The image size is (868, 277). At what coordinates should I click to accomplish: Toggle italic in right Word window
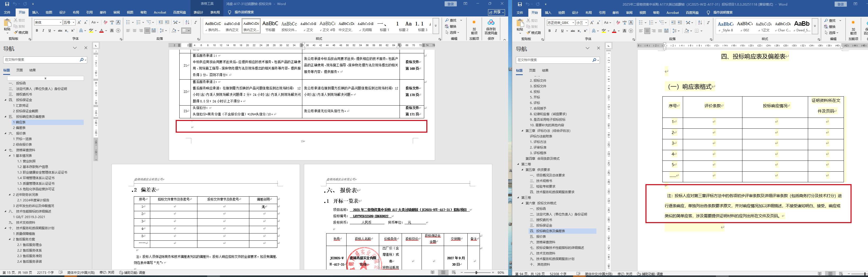(556, 31)
